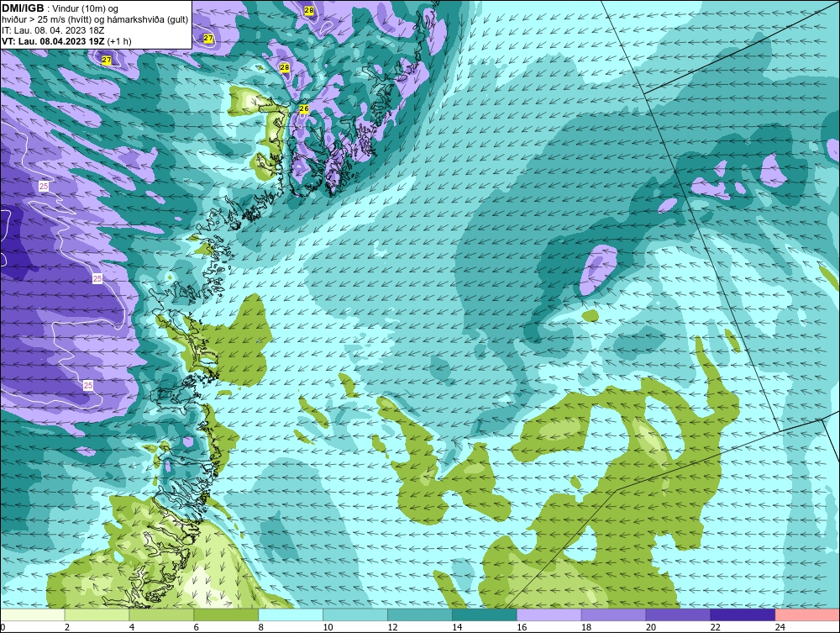Click the dark indigo 22–24 m/s legend swatch
This screenshot has width=840, height=633.
pyautogui.click(x=743, y=615)
